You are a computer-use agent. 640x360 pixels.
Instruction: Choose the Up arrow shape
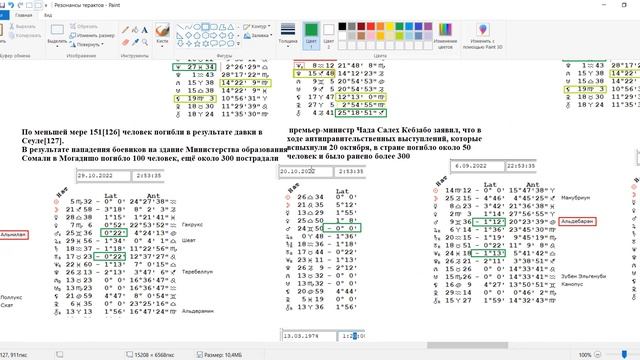tap(231, 36)
